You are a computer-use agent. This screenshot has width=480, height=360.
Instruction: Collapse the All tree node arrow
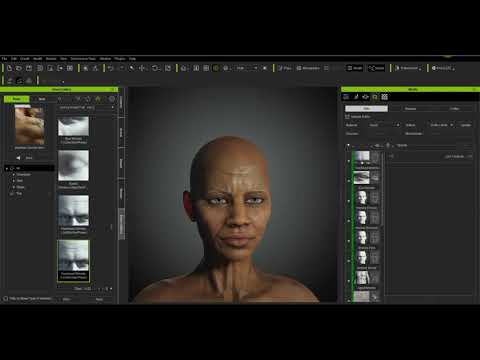pyautogui.click(x=7, y=168)
